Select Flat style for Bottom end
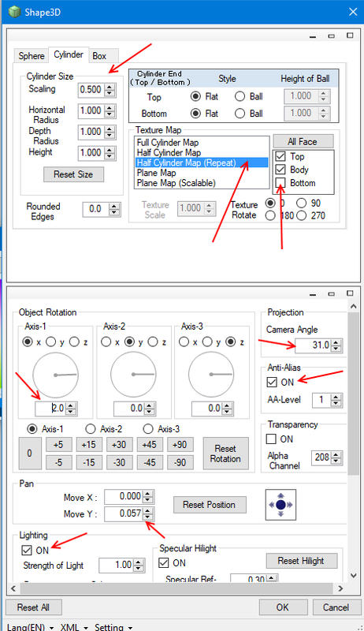 point(195,114)
